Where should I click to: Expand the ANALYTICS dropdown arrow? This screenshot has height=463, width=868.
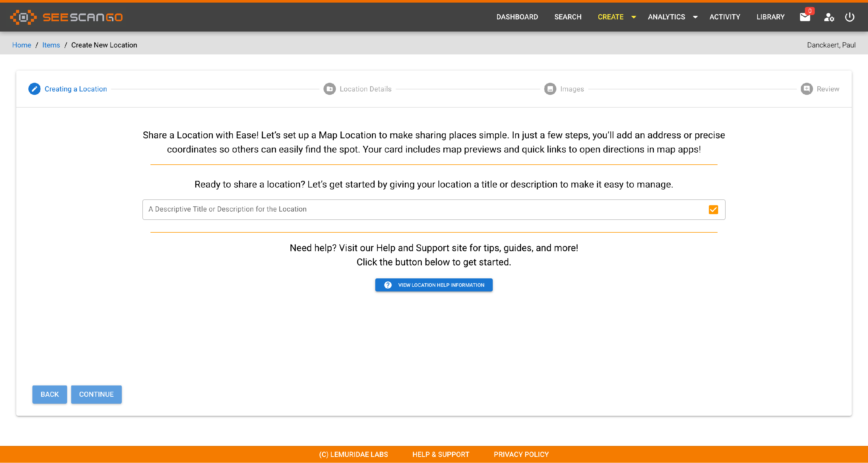[x=695, y=17]
